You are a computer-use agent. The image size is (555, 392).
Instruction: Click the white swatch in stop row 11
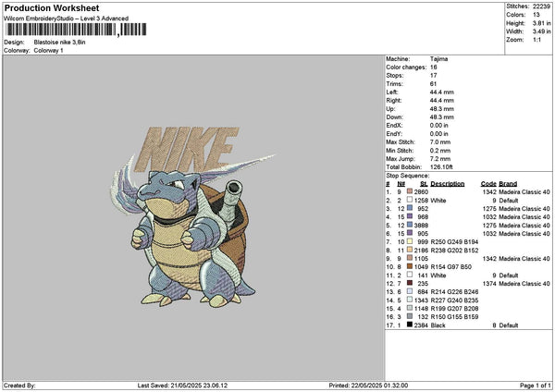(410, 275)
